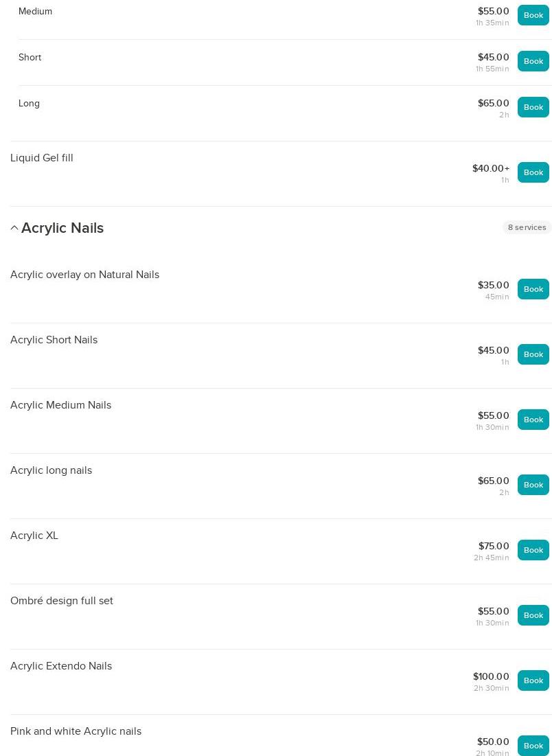This screenshot has width=552, height=756.
Task: Book Acrylic overlay on Natural Nails
Action: (533, 289)
